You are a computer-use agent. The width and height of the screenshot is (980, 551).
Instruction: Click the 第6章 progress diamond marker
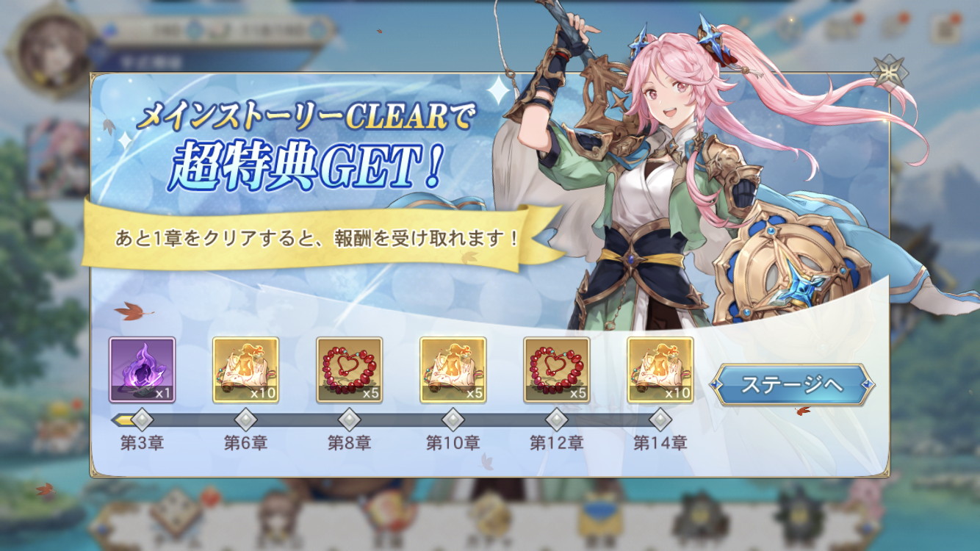click(x=246, y=420)
